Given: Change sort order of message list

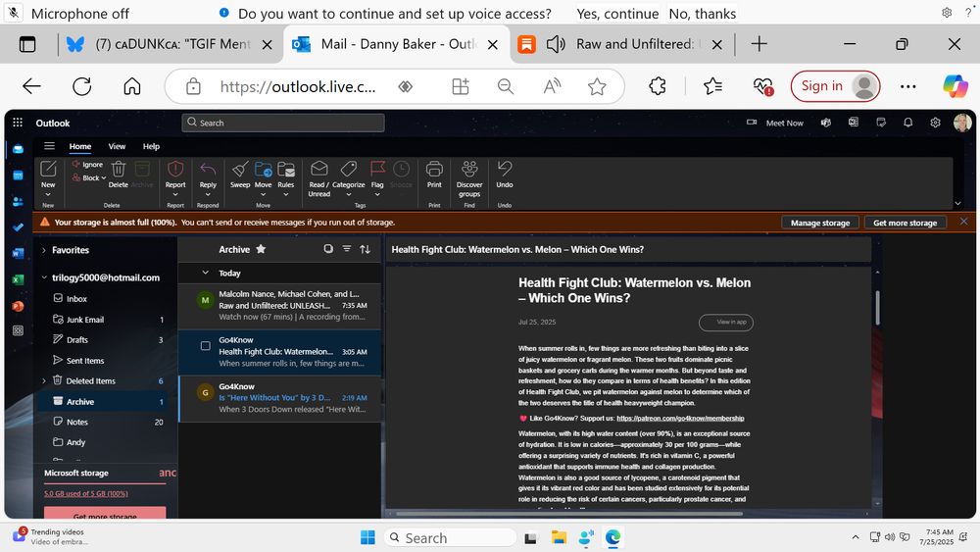Looking at the screenshot, I should click(365, 249).
